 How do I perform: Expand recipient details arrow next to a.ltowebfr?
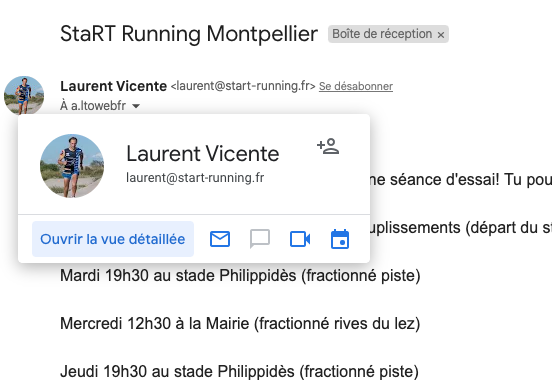pos(136,106)
